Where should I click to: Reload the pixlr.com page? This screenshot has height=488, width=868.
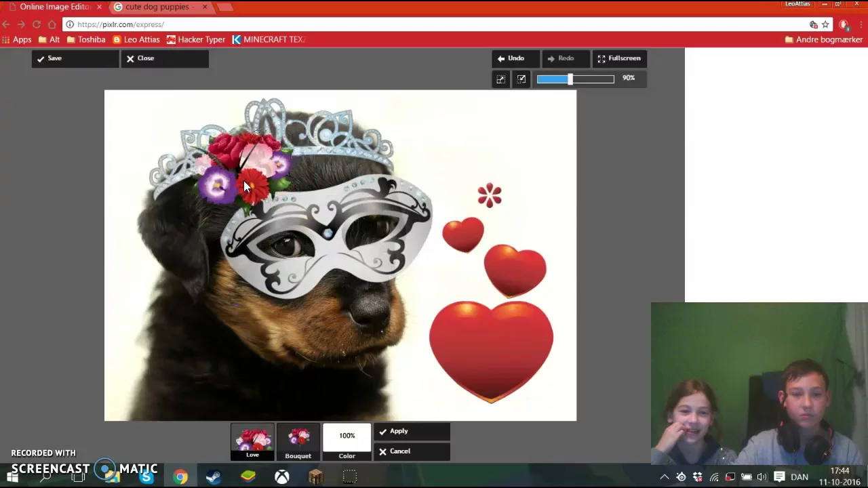tap(37, 24)
